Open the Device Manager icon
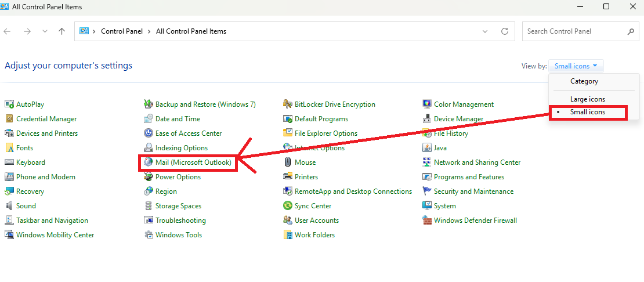Screen dimensions: 644x282 [x=427, y=119]
